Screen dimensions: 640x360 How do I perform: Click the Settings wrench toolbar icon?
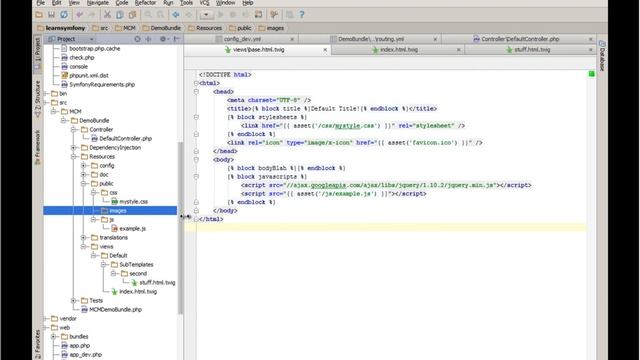pyautogui.click(x=274, y=15)
